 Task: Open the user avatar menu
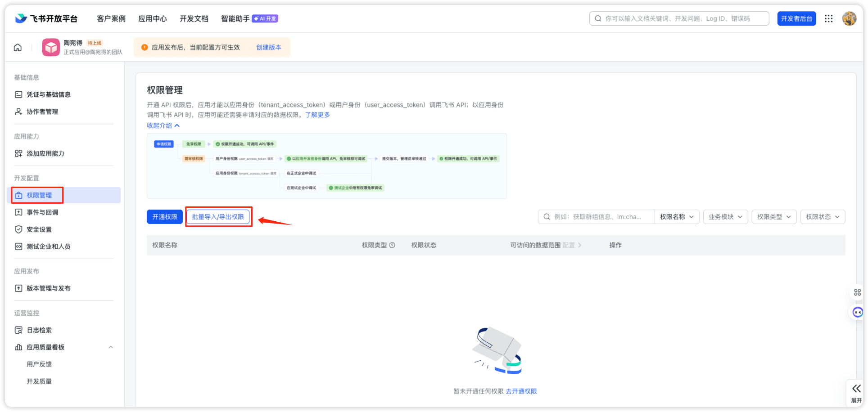click(x=849, y=18)
